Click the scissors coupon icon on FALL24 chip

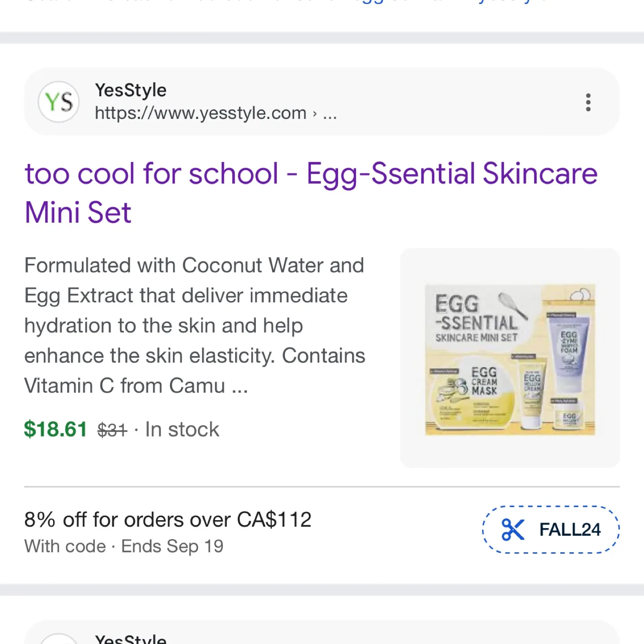513,530
